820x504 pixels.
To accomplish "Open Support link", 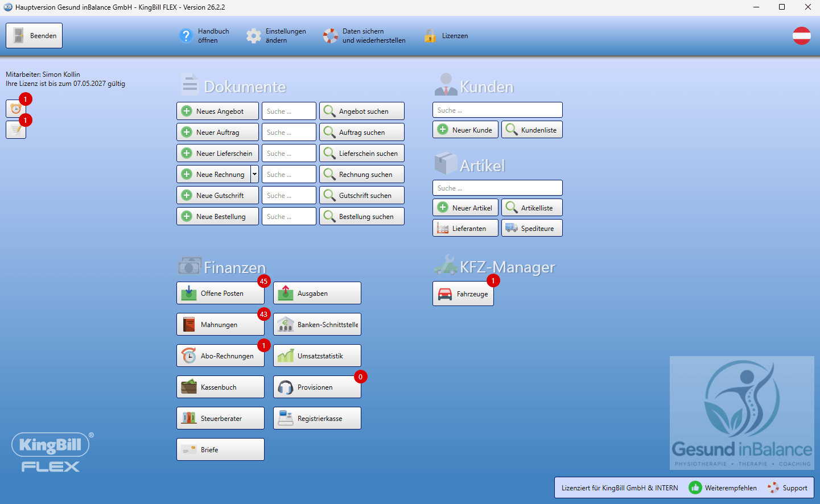I will point(788,488).
